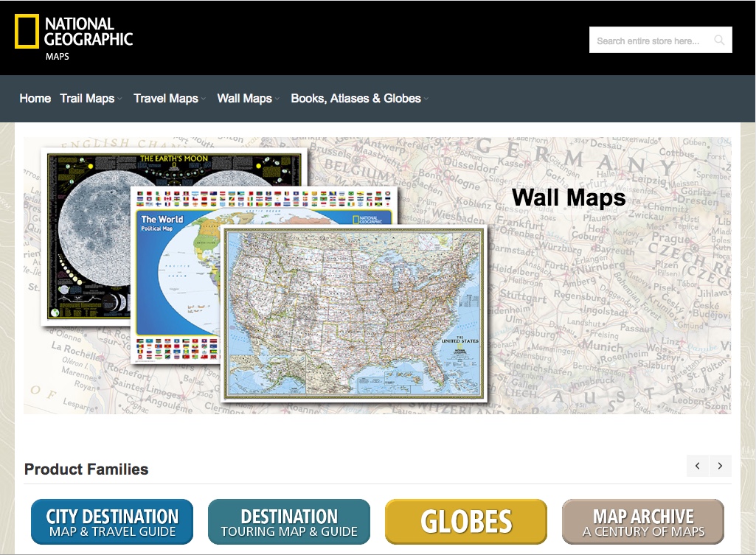The width and height of the screenshot is (756, 555).
Task: Open Destination Touring Map & Guide
Action: [x=289, y=522]
